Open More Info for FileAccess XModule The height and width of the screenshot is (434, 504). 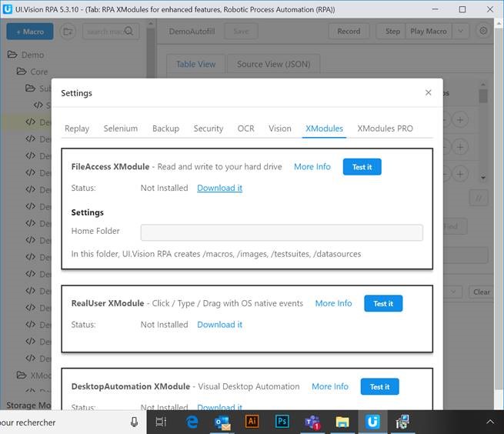[x=312, y=167]
